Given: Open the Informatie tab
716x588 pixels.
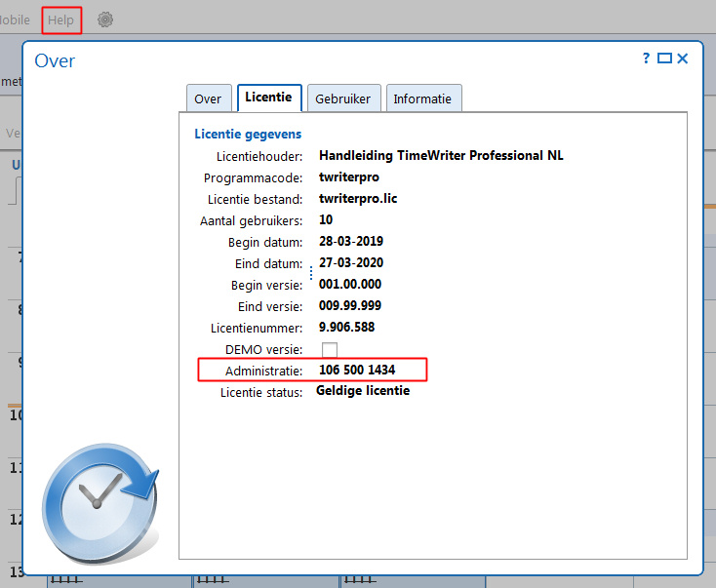Looking at the screenshot, I should [423, 98].
